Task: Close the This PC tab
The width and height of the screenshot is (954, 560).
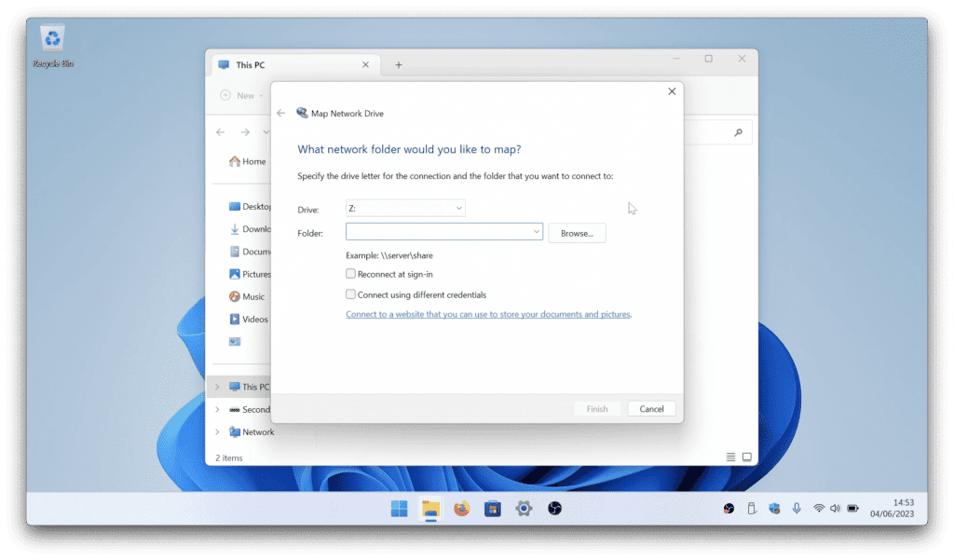Action: tap(365, 64)
